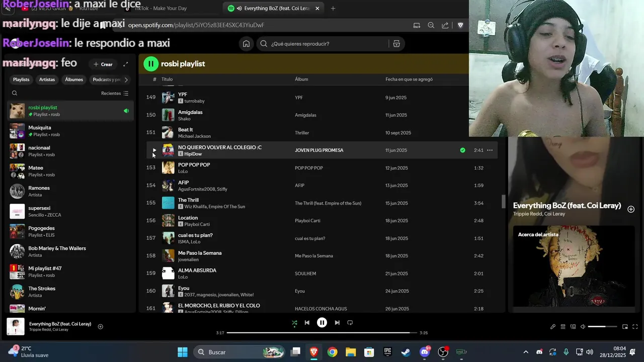
Task: Sort tracks by Álbum column
Action: (301, 79)
